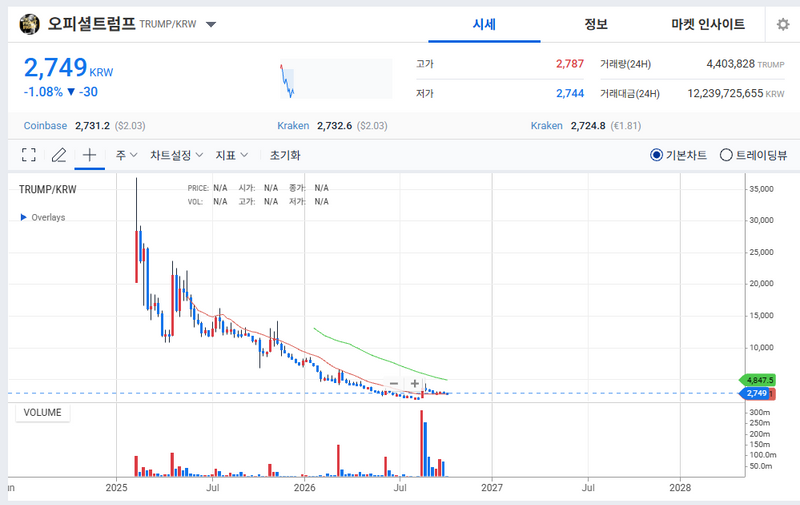Click the green 4,847.5 price tag
800x505 pixels.
[758, 381]
